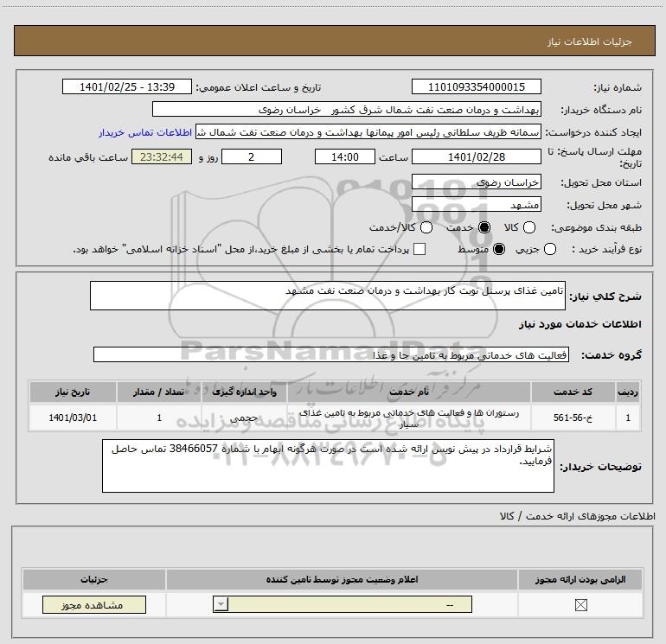Click the deadline date field 1401/02/28
The height and width of the screenshot is (644, 666).
(x=476, y=156)
